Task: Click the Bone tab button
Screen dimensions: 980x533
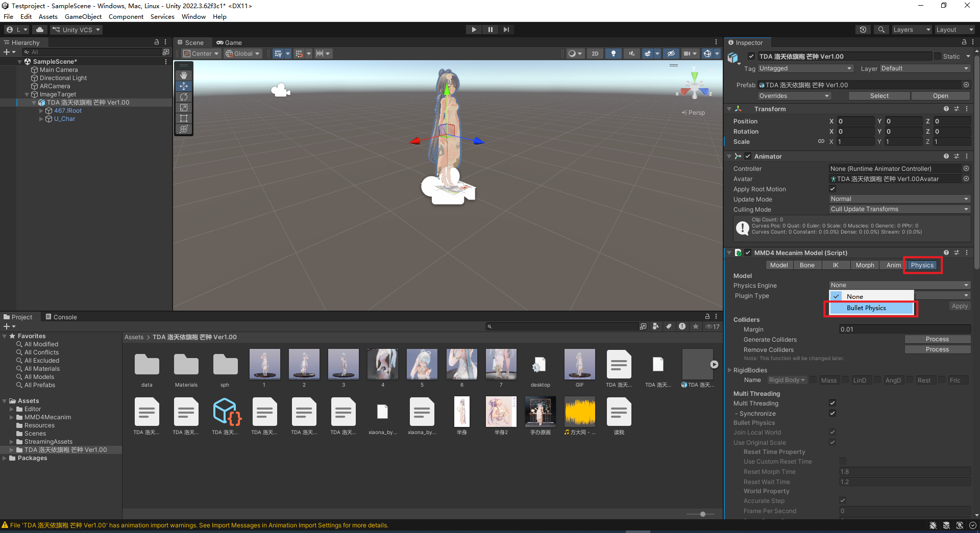Action: (807, 265)
